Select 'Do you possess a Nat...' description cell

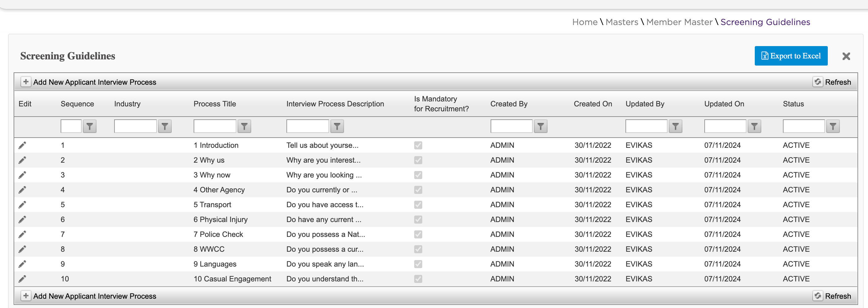pos(325,234)
